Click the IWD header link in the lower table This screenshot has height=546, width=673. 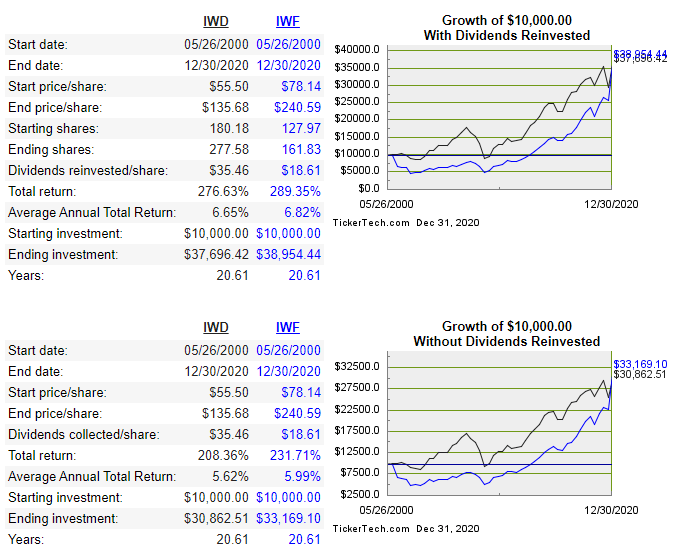point(216,327)
